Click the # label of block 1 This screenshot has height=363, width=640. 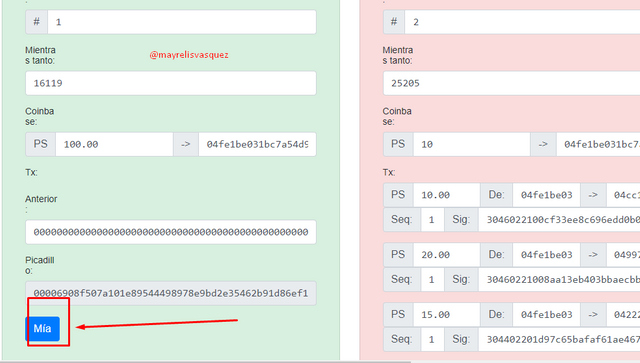click(x=37, y=22)
